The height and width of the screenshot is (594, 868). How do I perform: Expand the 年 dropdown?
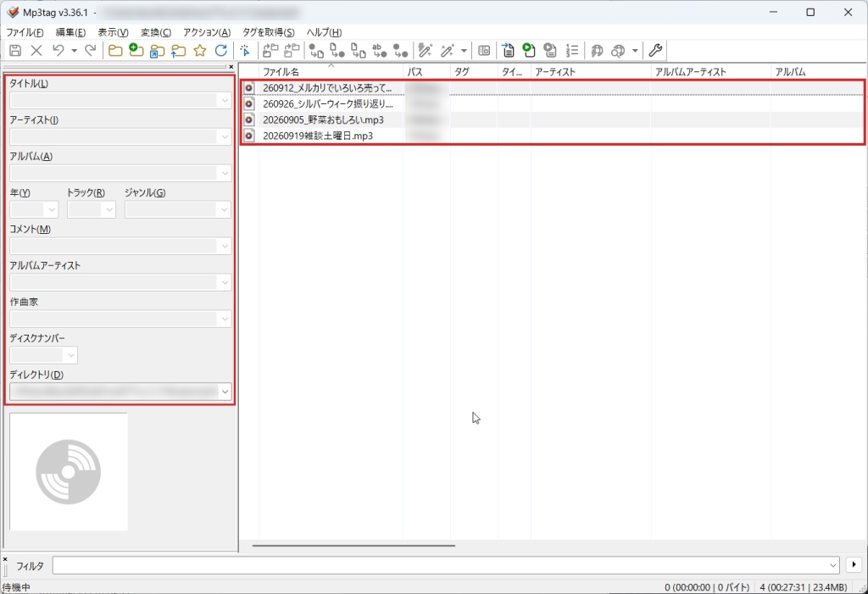pos(52,210)
